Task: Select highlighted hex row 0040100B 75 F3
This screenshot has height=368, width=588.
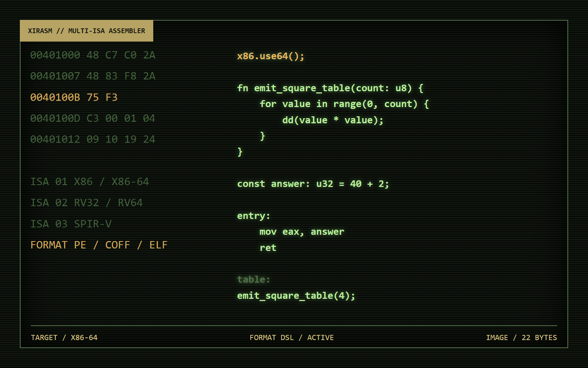Action: coord(74,98)
